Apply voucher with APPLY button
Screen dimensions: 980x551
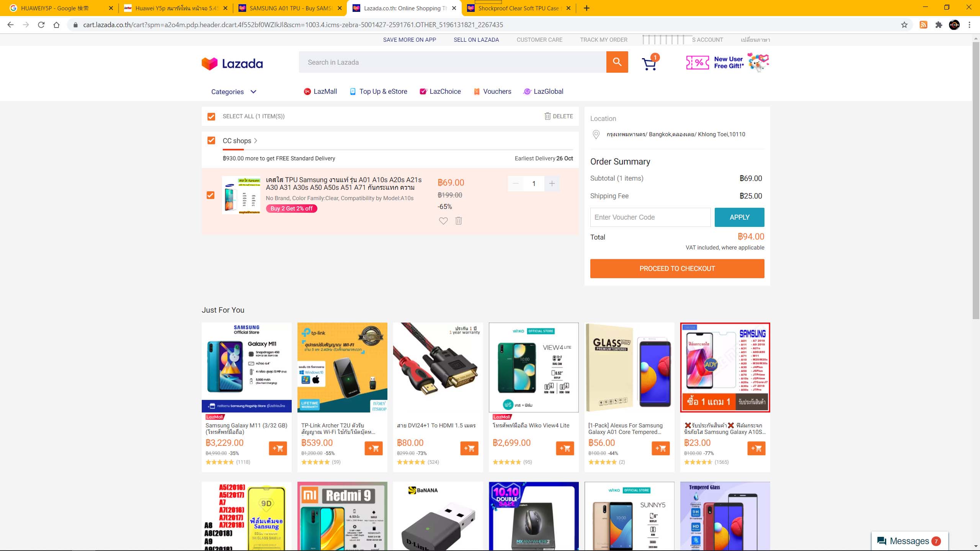pos(739,217)
